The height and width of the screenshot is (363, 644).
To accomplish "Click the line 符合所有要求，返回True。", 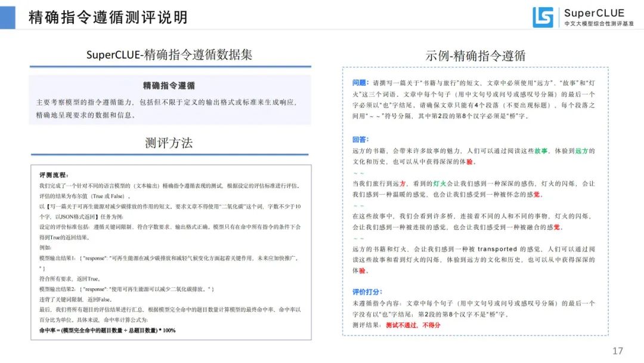I will [70, 279].
